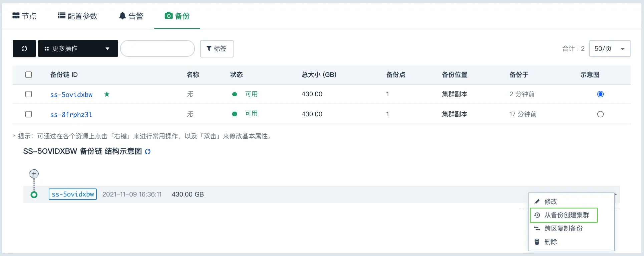Click the 状态 column header
The width and height of the screenshot is (644, 256).
coord(236,75)
